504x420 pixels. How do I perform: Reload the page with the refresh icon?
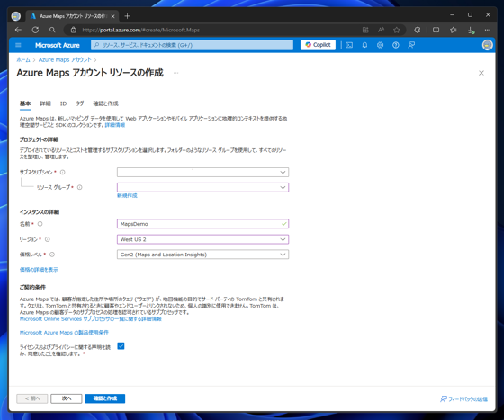[35, 30]
